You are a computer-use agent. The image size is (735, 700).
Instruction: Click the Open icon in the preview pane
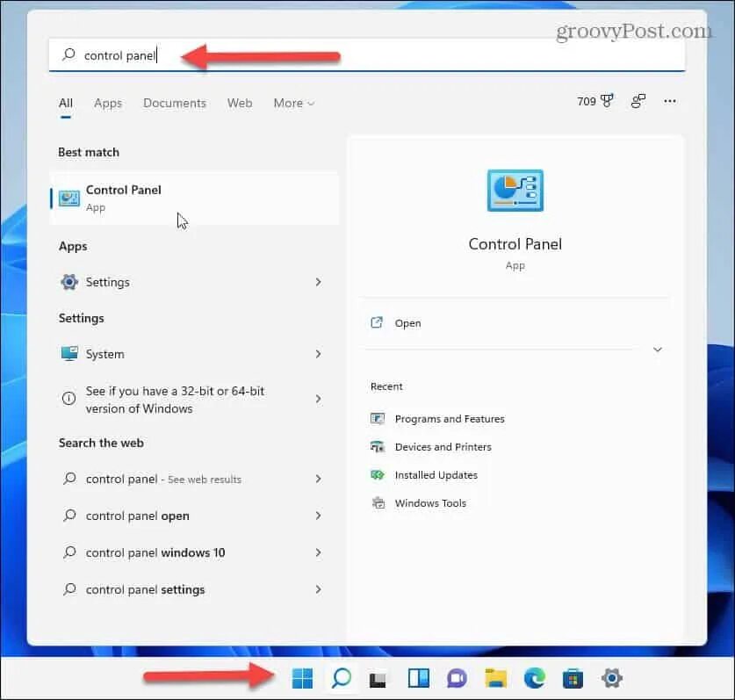tap(377, 322)
